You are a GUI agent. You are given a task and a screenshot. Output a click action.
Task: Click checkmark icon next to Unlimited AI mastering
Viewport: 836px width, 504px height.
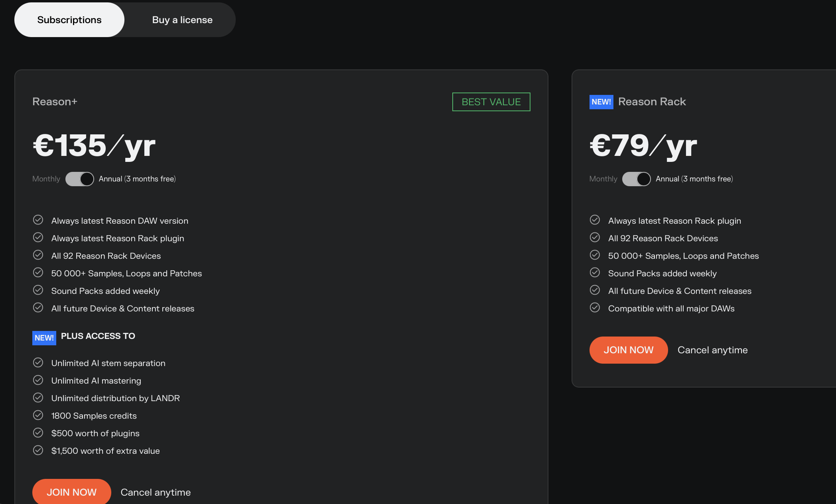coord(38,380)
